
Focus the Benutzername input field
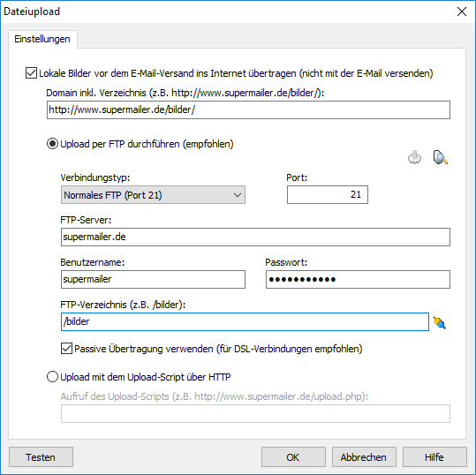coord(153,280)
